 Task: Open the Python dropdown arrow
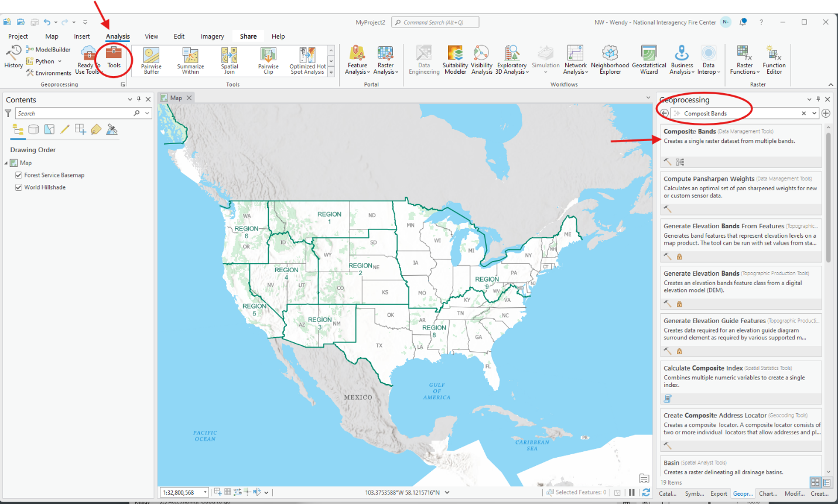[60, 61]
